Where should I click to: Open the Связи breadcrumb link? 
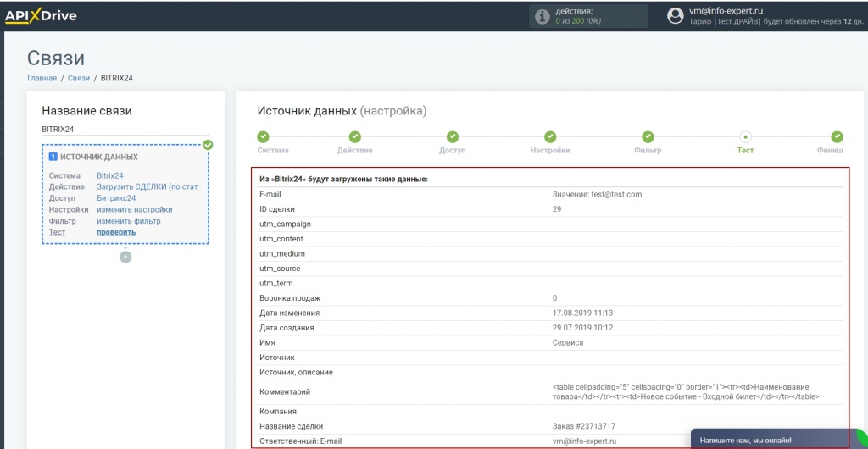tap(79, 78)
